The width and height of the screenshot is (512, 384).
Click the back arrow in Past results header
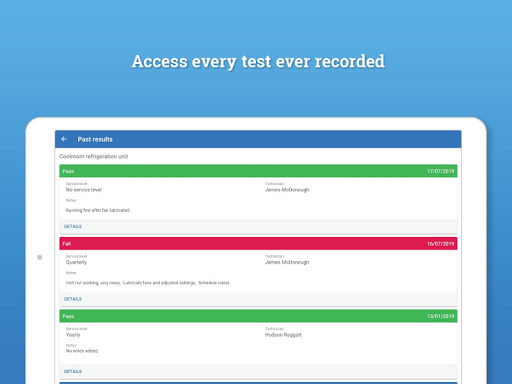(x=64, y=139)
